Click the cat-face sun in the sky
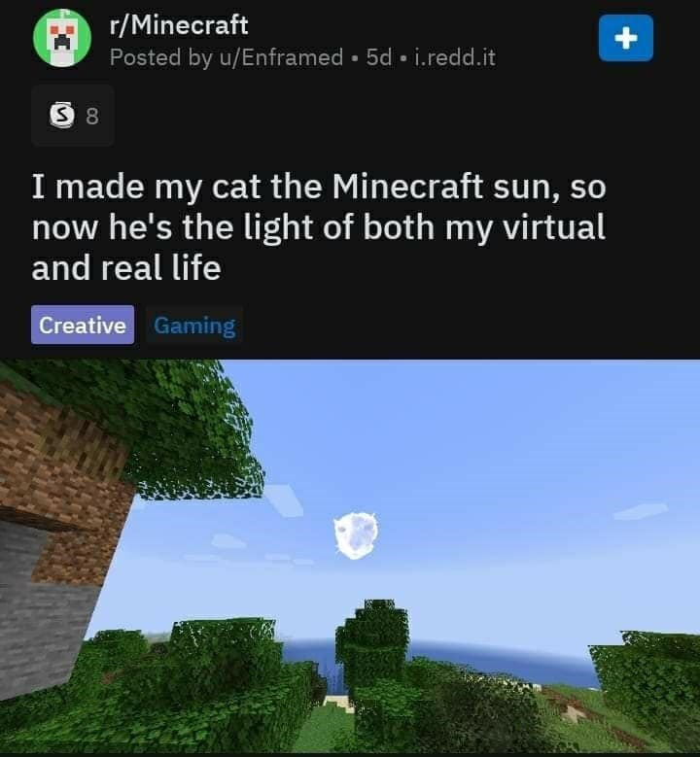 356,535
